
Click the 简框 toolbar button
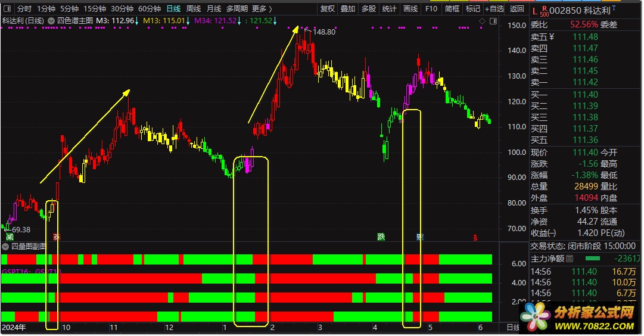tap(452, 8)
